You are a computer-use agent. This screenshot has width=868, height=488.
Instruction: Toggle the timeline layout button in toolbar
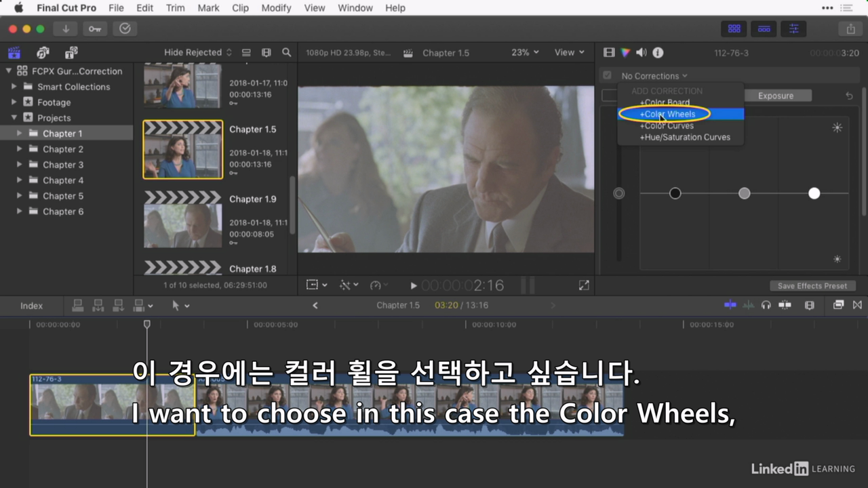[x=764, y=28]
